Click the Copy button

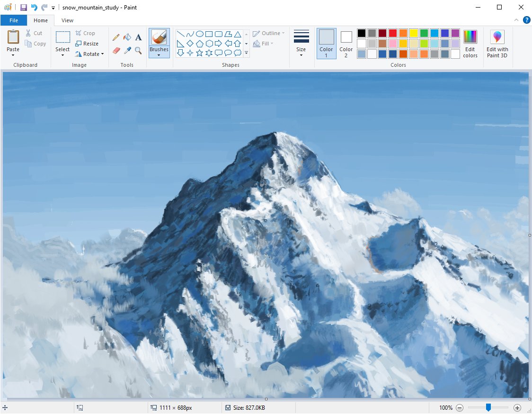35,44
